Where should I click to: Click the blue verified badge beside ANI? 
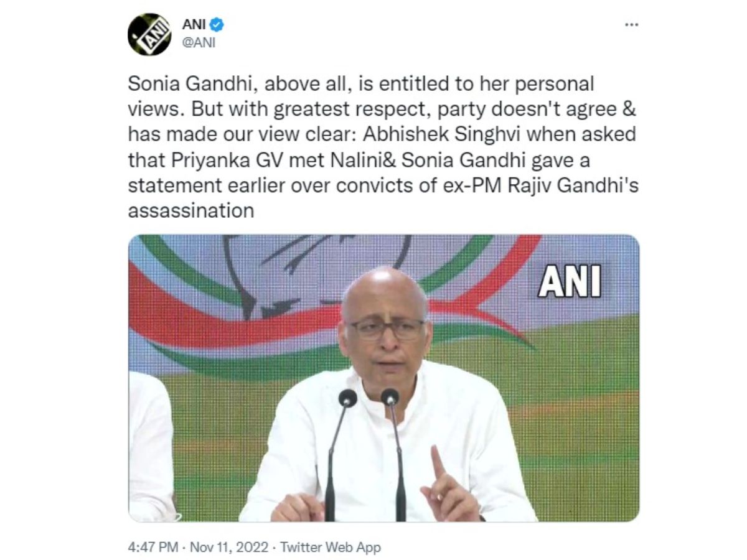pyautogui.click(x=217, y=25)
